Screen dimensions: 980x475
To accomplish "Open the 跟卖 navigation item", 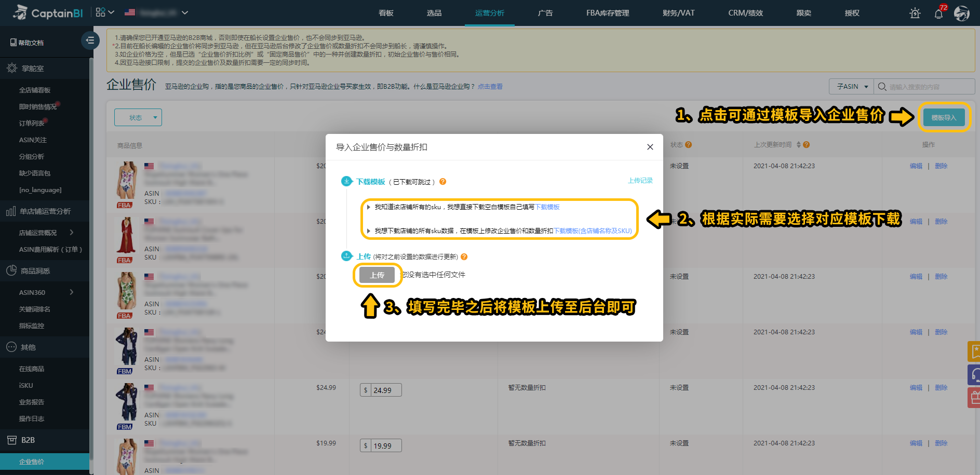I will (804, 13).
